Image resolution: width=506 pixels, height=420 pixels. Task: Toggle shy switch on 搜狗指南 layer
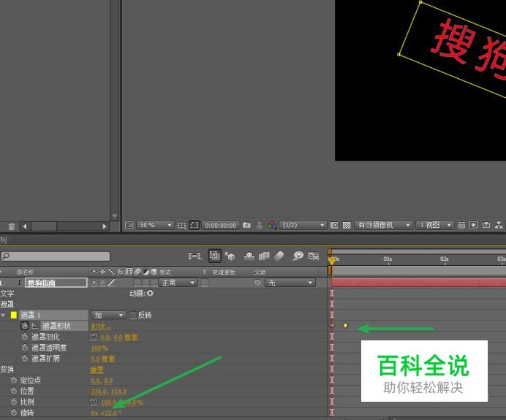point(94,283)
